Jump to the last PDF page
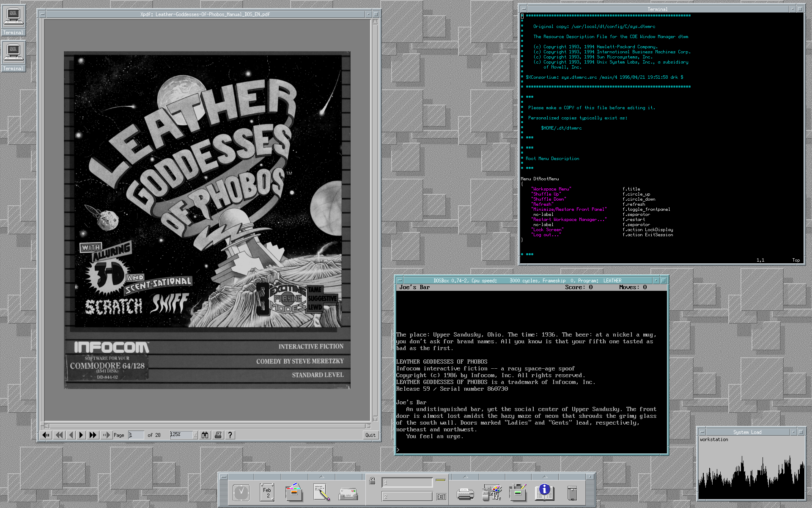 coord(93,435)
